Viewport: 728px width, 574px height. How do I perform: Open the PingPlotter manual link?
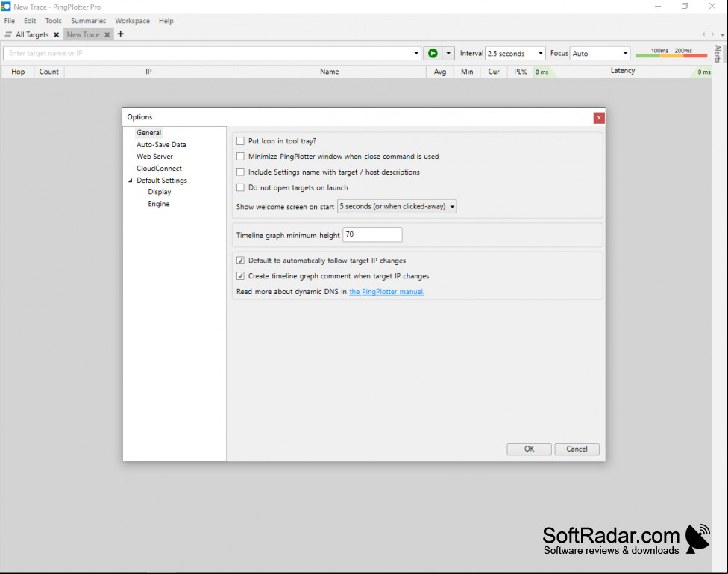click(x=386, y=292)
